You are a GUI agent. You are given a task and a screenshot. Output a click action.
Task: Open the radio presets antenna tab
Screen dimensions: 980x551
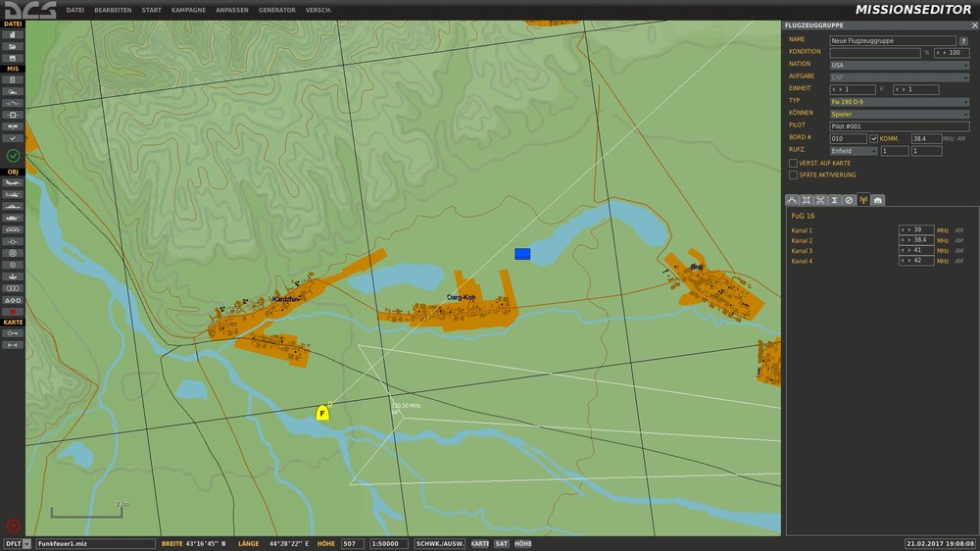coord(863,200)
